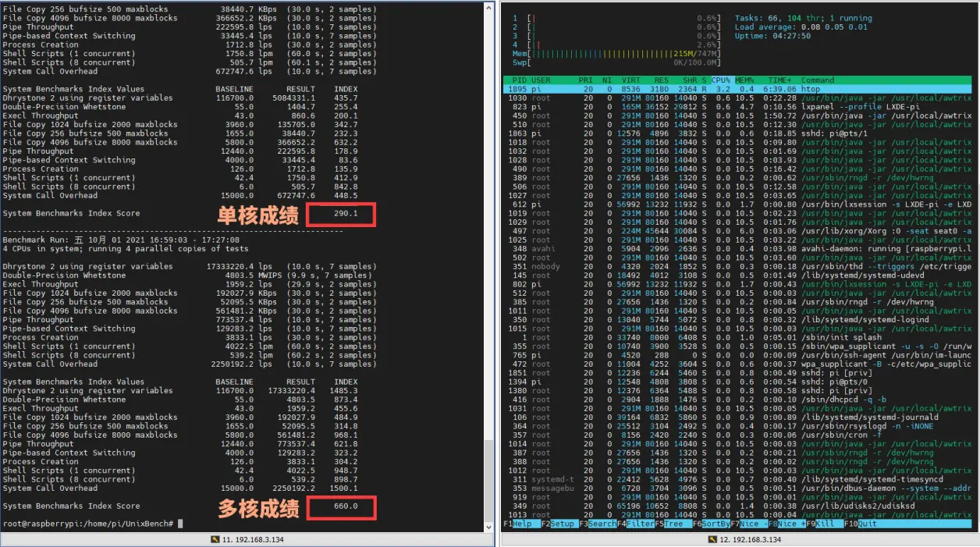
Task: Click the wrench icon on tab 11
Action: click(216, 539)
